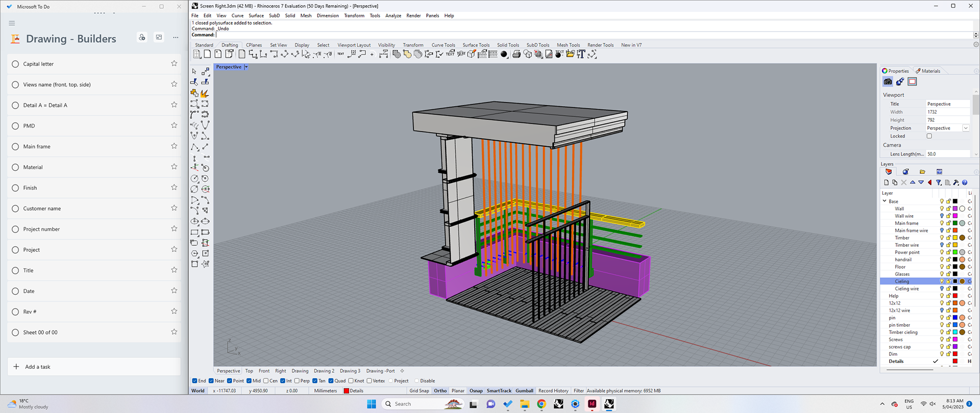The image size is (980, 413).
Task: Click SmartTrack in the status bar
Action: tap(499, 391)
